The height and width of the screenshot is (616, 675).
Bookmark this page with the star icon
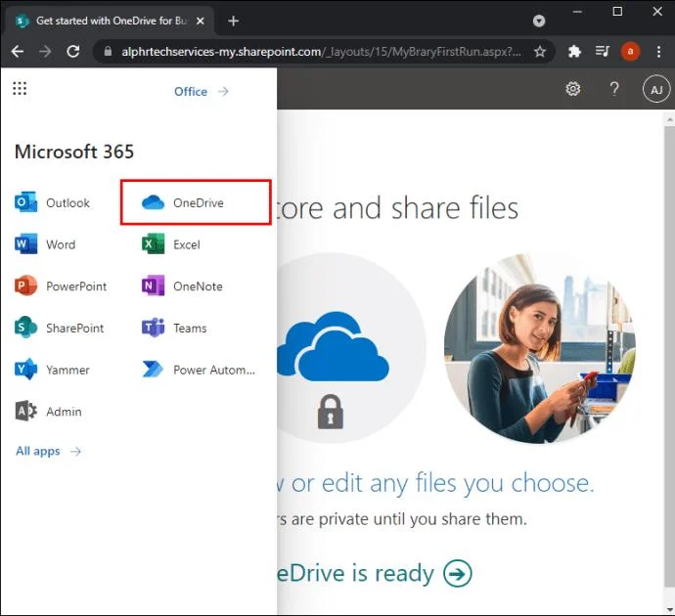pyautogui.click(x=540, y=52)
